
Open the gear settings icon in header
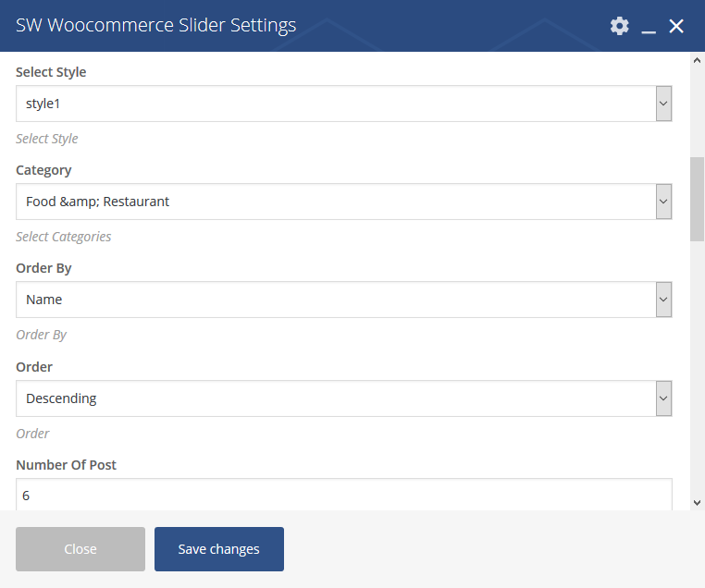[x=620, y=26]
